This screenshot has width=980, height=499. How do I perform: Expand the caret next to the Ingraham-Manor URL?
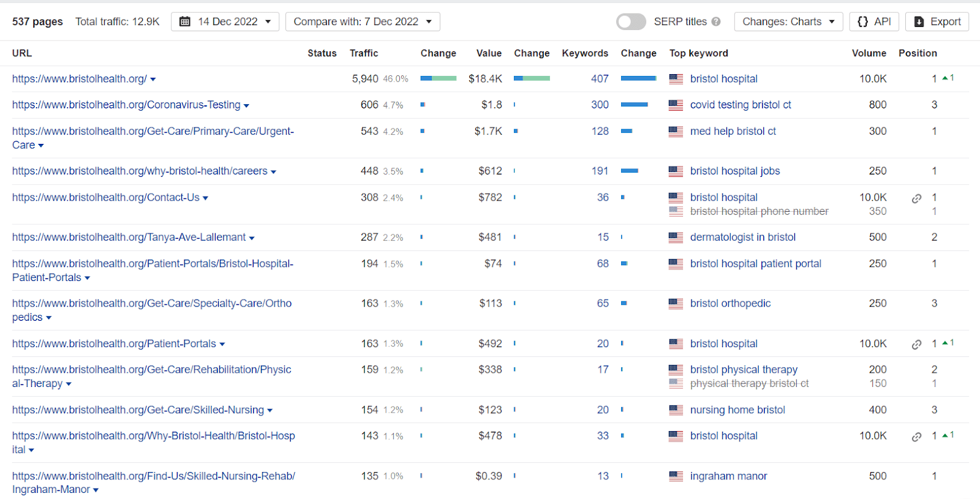coord(96,490)
